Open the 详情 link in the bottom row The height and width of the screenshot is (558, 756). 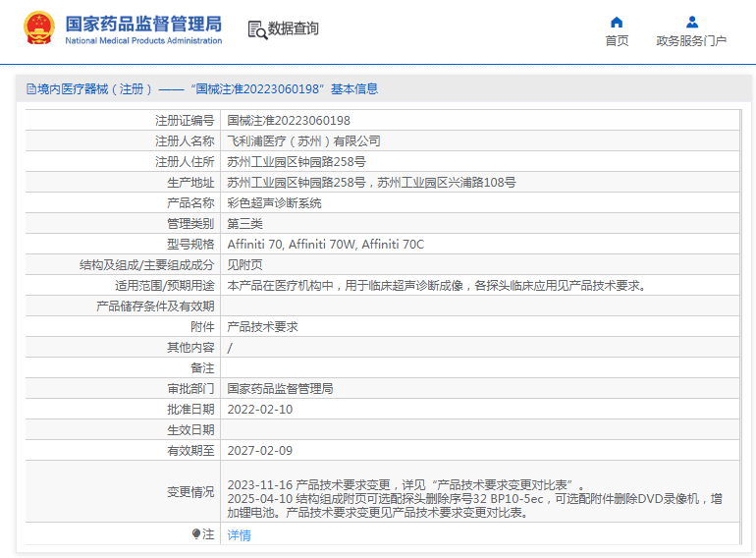pyautogui.click(x=239, y=535)
